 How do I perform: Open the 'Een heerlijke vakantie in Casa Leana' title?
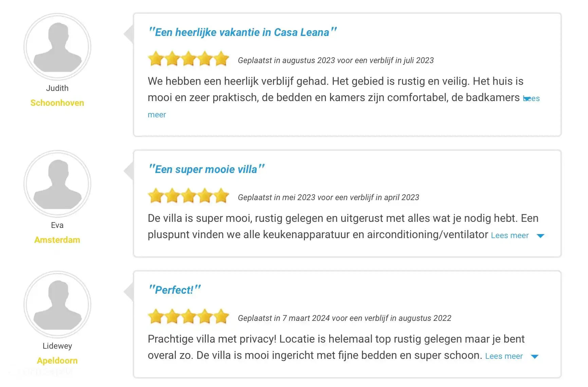[242, 32]
